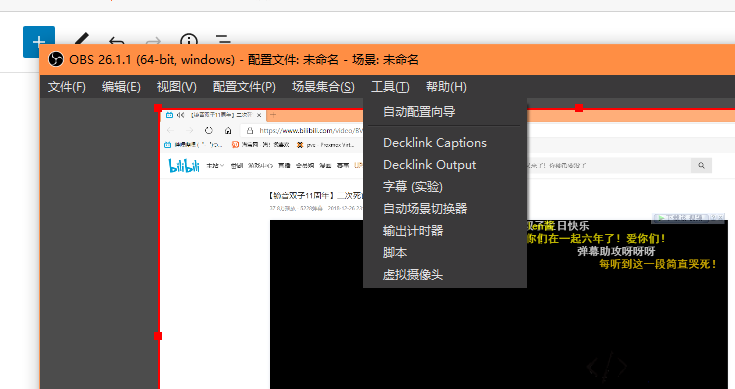
Task: Open the 场景集合(S) menu
Action: tap(323, 87)
